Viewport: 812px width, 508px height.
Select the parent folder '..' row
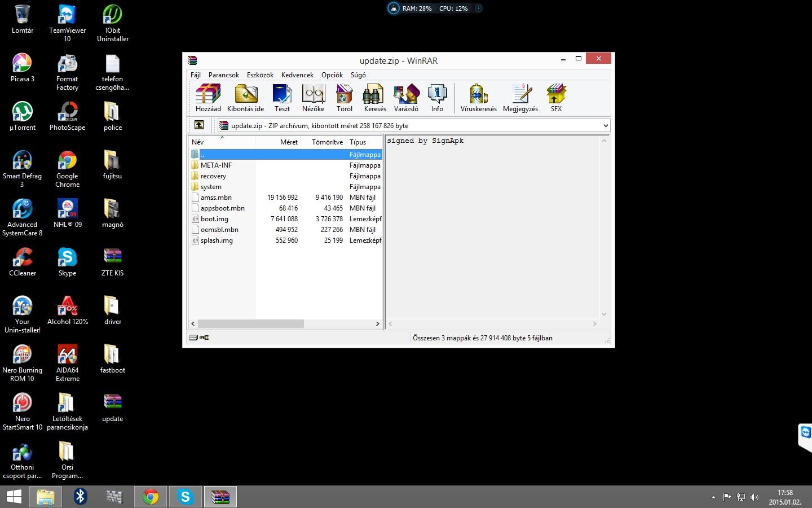pyautogui.click(x=285, y=154)
